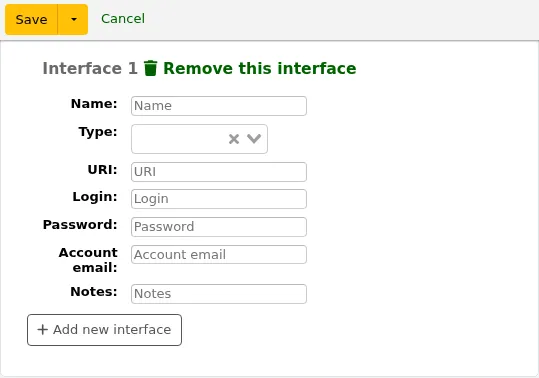Open the Save button dropdown caret
The image size is (539, 378).
pos(73,20)
